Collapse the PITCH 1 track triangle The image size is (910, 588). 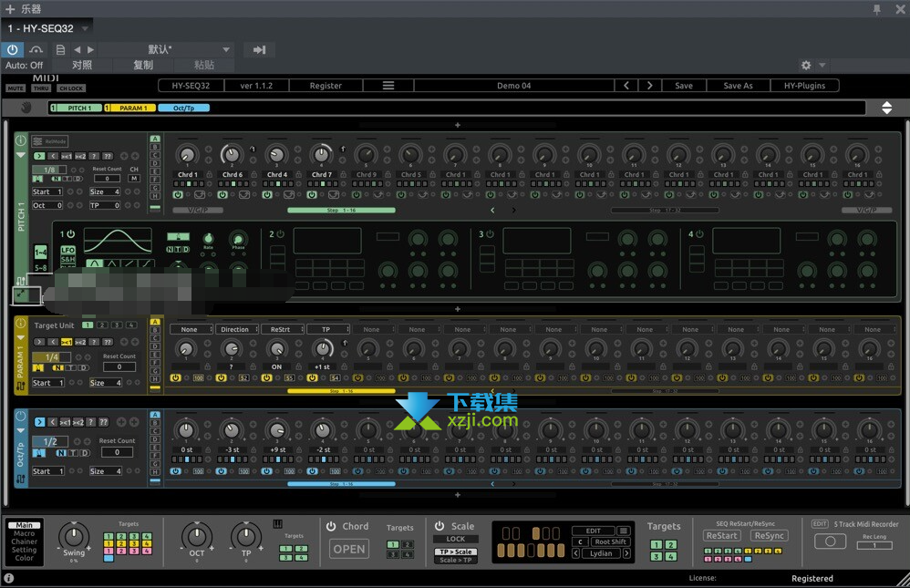pos(20,156)
